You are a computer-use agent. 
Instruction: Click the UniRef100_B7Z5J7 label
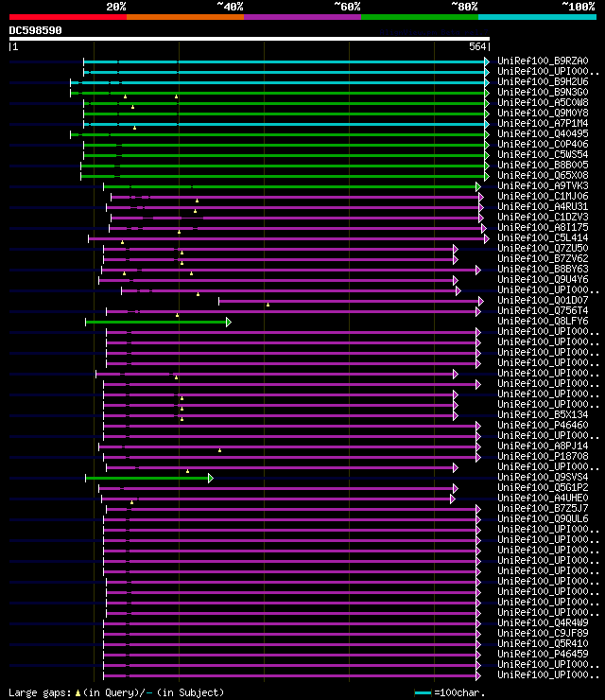tap(543, 509)
